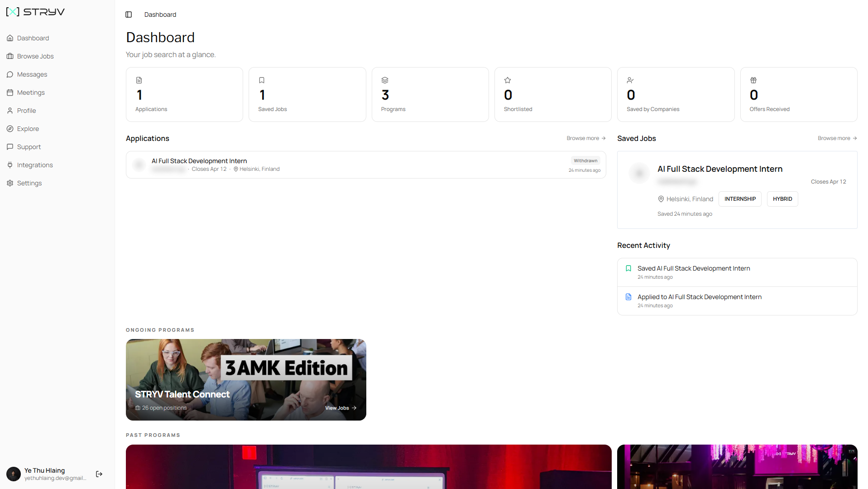This screenshot has height=489, width=868.
Task: Click the logout icon beside Ye Thu Hlaing
Action: click(x=99, y=474)
